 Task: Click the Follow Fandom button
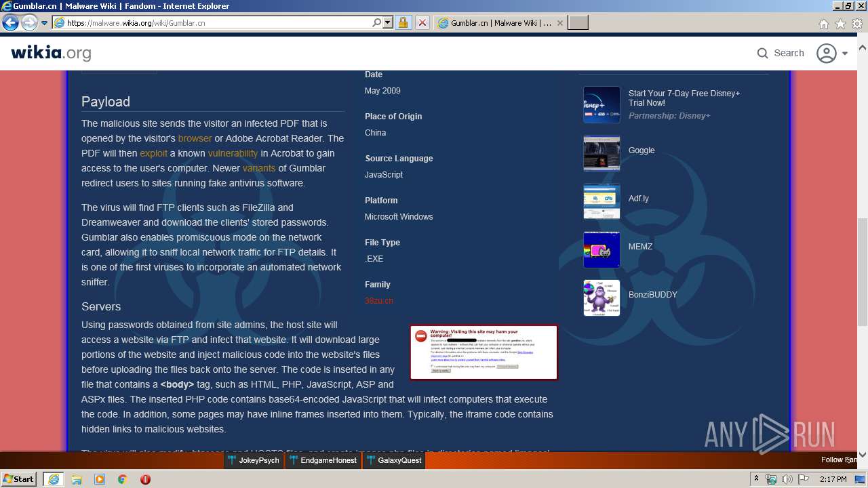pos(839,460)
